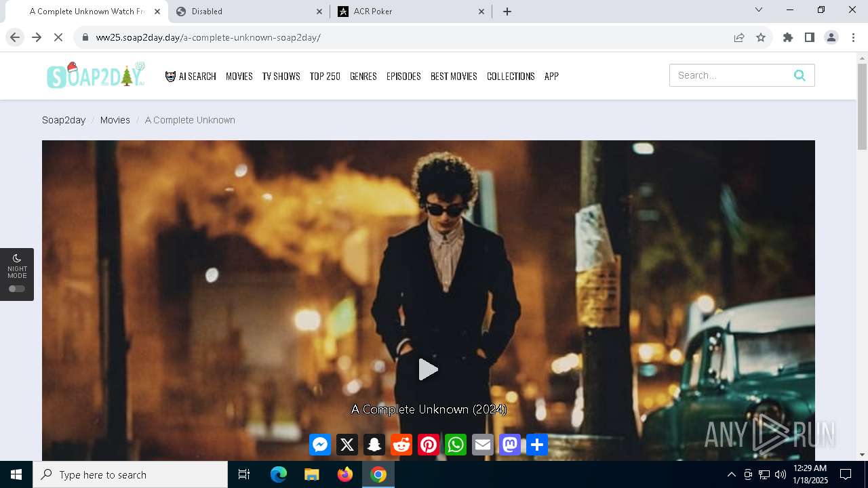This screenshot has height=488, width=868.
Task: Open Chrome extensions puzzle icon
Action: point(788,37)
